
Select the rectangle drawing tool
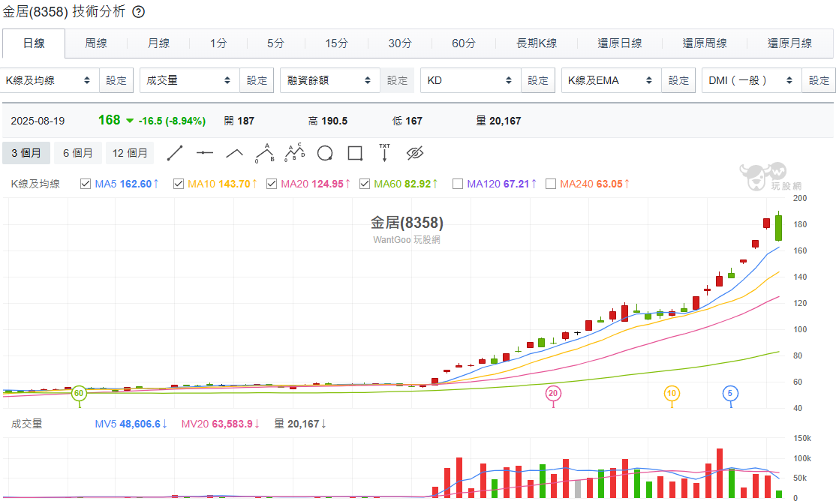(x=354, y=153)
